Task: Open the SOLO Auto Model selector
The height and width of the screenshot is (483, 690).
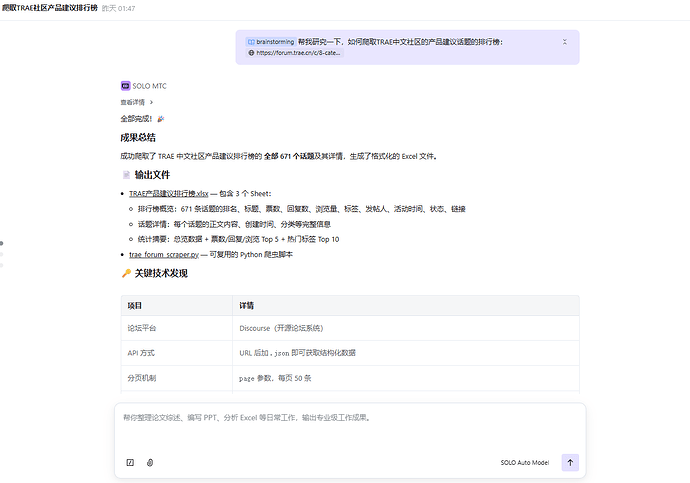Action: click(x=525, y=463)
